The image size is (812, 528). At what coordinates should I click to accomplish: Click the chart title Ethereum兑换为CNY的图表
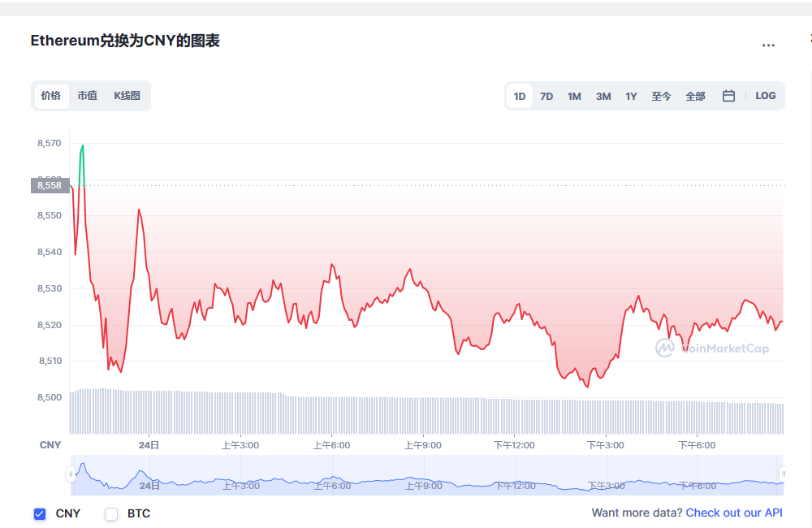click(x=125, y=41)
